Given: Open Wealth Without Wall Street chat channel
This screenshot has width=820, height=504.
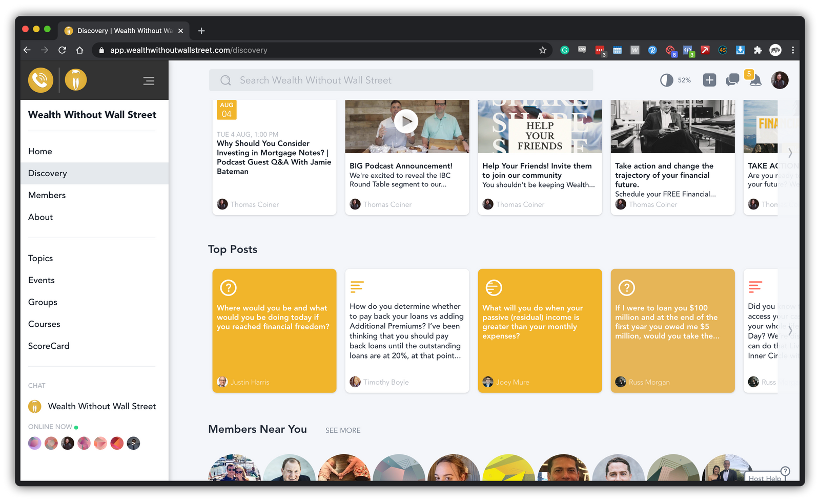Looking at the screenshot, I should [101, 406].
